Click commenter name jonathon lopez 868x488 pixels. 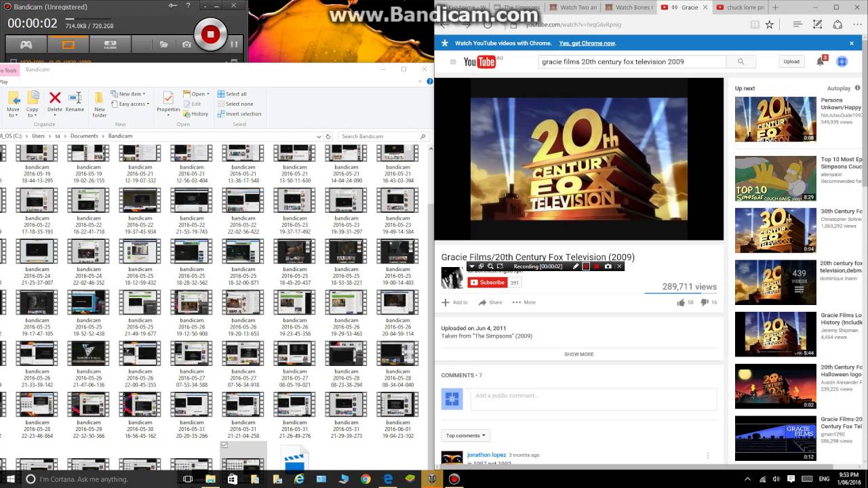click(486, 455)
